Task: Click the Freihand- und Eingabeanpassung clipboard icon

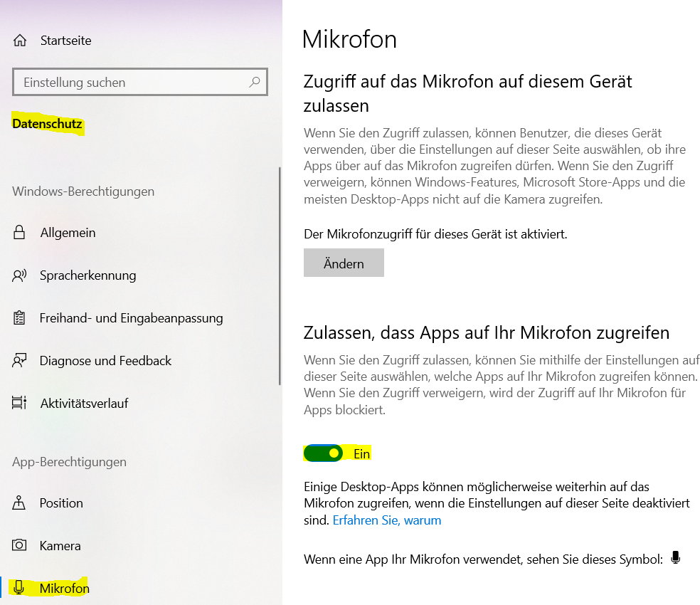Action: click(x=19, y=317)
